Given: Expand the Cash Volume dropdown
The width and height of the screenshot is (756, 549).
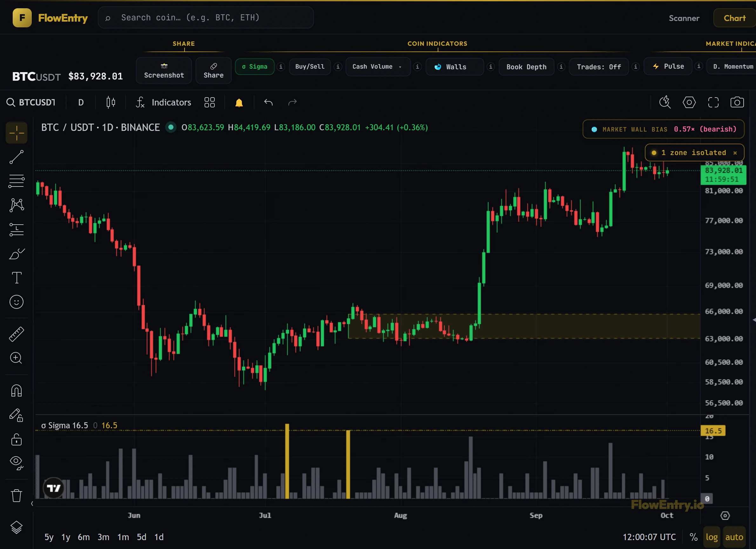Looking at the screenshot, I should (378, 67).
